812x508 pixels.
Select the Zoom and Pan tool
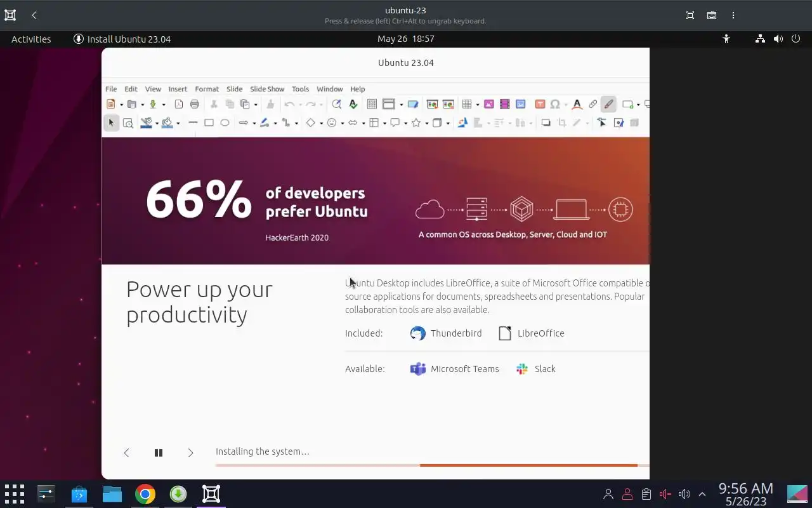128,123
